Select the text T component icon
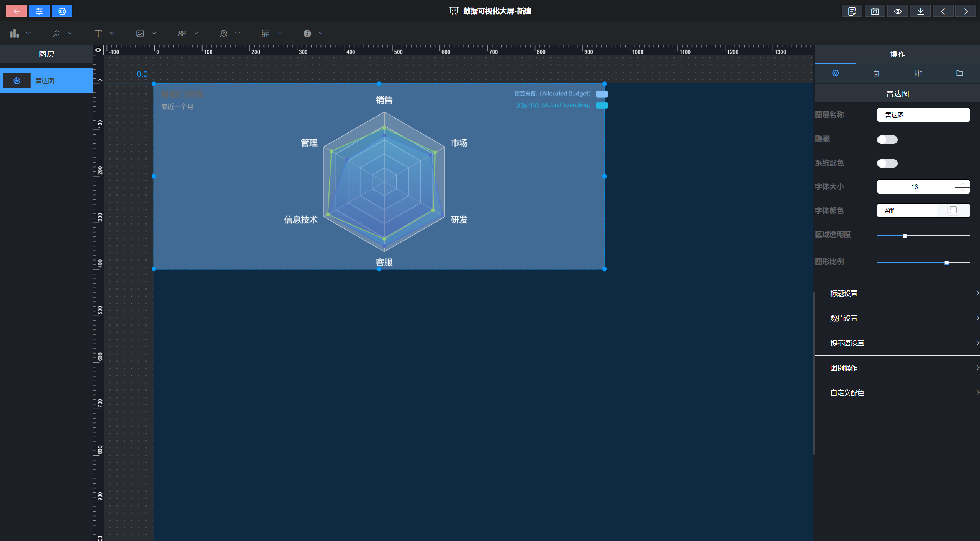 (98, 34)
